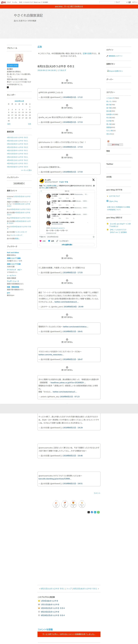Click the X logo on embedded tweet card
Image resolution: width=138 pixels, height=644 pixels.
(93, 180)
